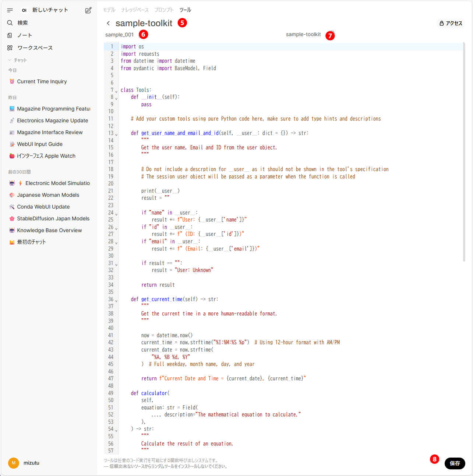Fold the get_current_time function at line 36
This screenshot has height=476, width=473.
click(x=116, y=301)
